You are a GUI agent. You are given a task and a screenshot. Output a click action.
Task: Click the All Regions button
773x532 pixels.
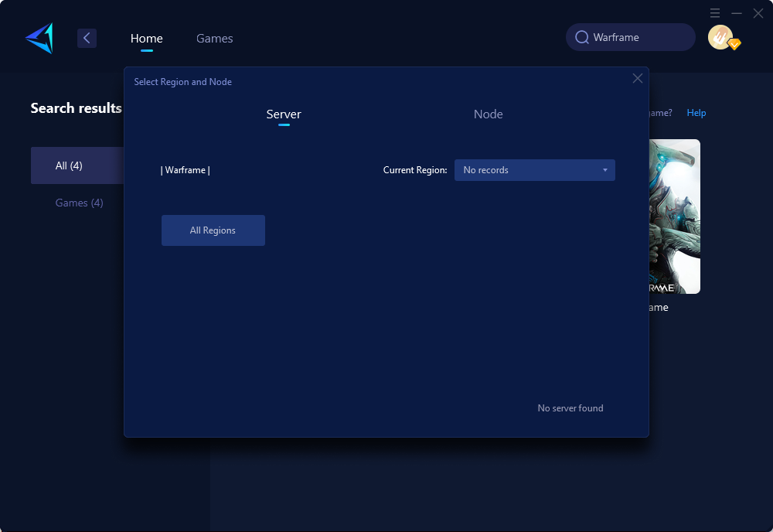click(213, 230)
